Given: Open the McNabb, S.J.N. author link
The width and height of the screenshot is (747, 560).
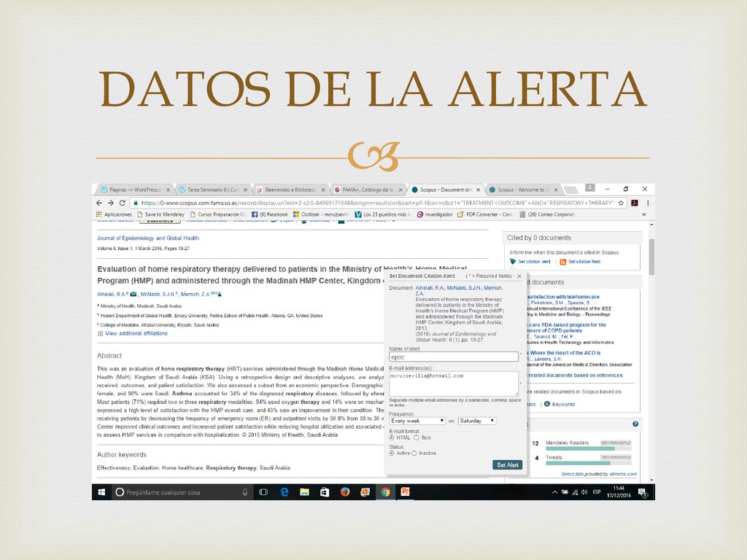Looking at the screenshot, I should click(x=158, y=295).
